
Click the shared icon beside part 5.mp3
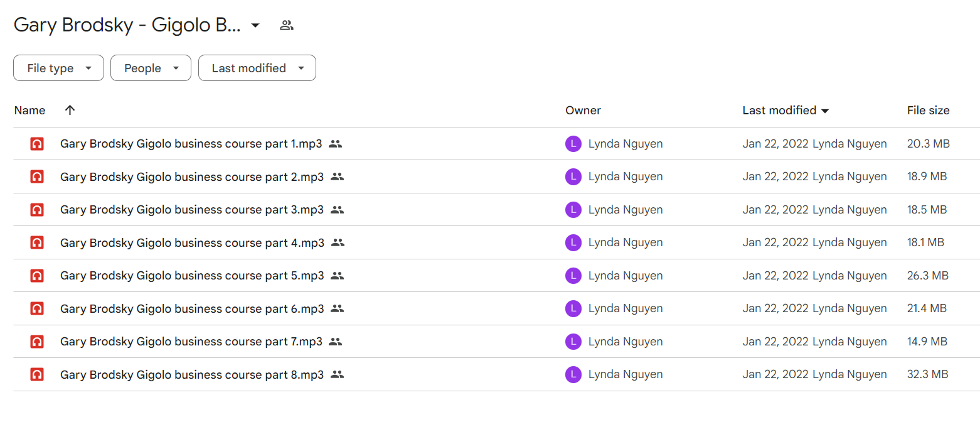click(x=338, y=276)
